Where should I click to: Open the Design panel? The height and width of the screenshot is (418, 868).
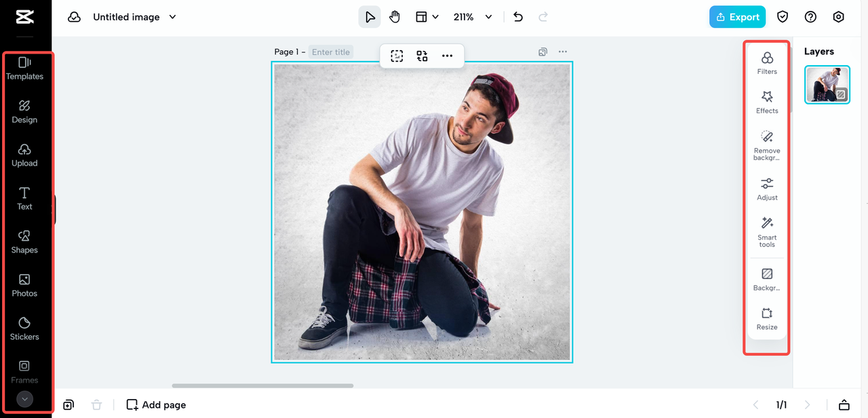(24, 112)
